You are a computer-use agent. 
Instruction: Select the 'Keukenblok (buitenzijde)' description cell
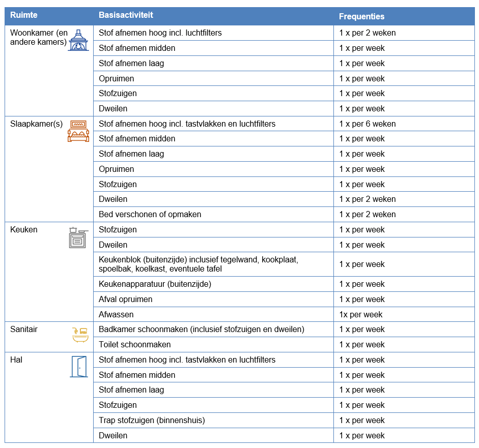coord(199,264)
